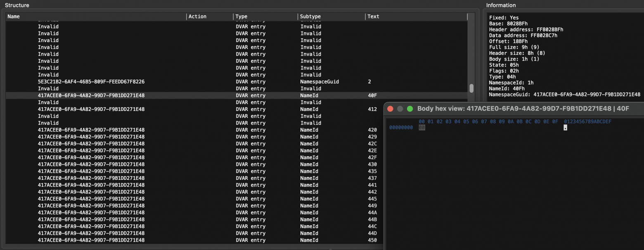
Task: Minimize the Body hex view window
Action: click(400, 109)
